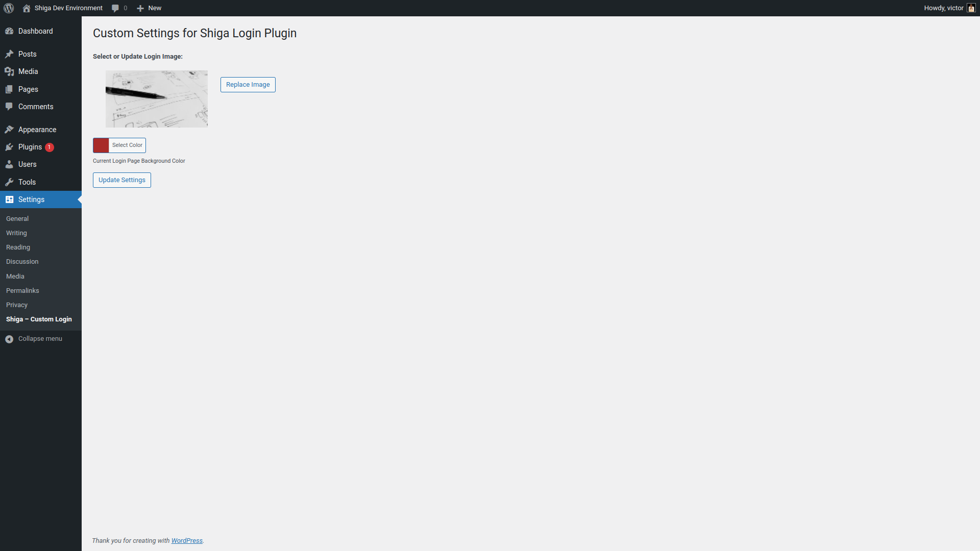Collapse the admin sidebar menu

[33, 338]
